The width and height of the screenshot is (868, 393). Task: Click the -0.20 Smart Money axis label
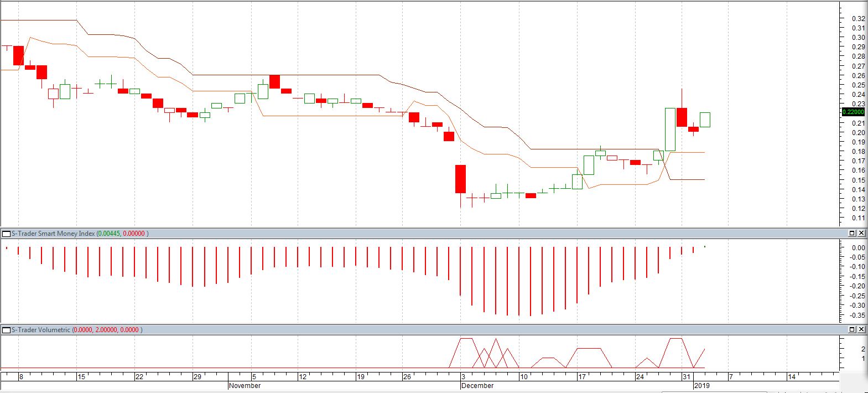(x=857, y=286)
